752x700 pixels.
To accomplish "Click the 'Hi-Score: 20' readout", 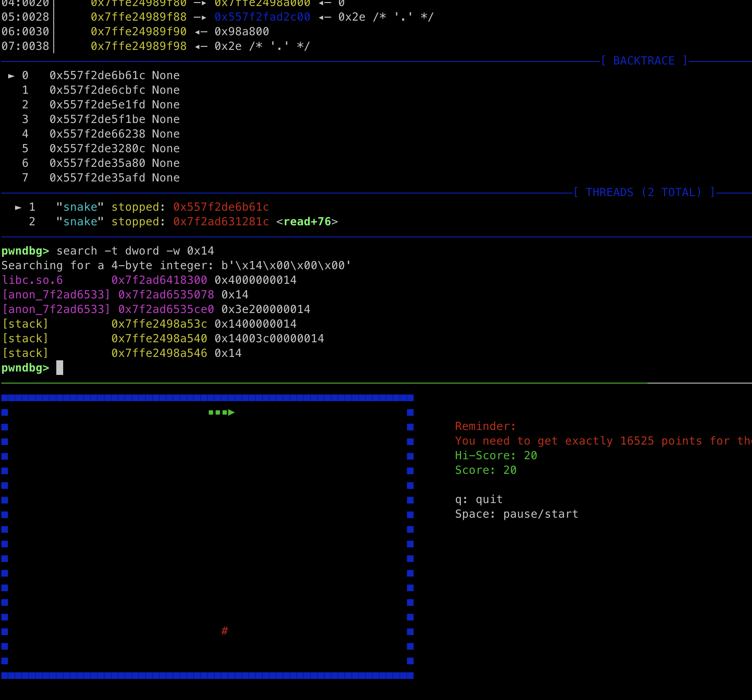I will click(496, 455).
